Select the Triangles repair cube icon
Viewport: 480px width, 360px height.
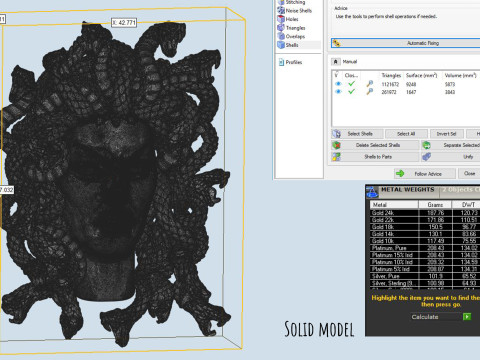point(281,28)
